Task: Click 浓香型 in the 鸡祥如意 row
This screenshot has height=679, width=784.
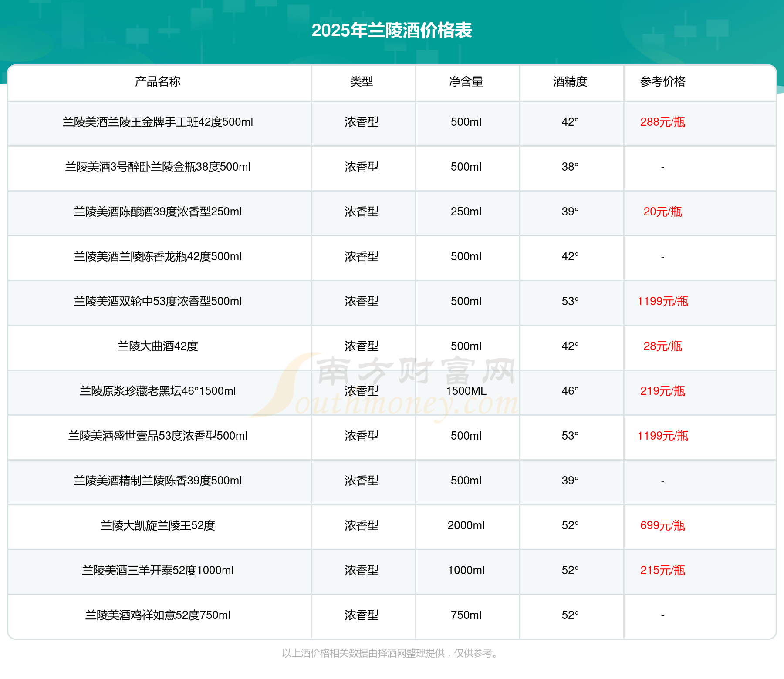Action: click(362, 615)
